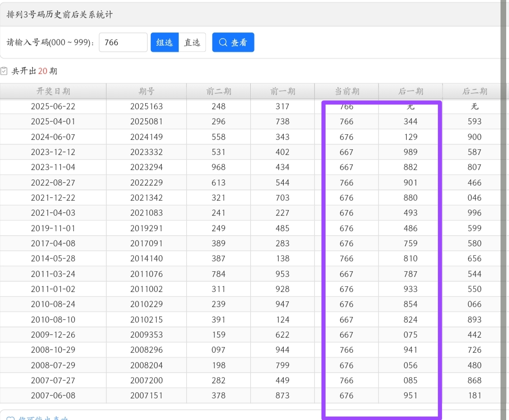Viewport: 509px width, 420px height.
Task: Click the 后一期 value 824
Action: click(x=410, y=320)
